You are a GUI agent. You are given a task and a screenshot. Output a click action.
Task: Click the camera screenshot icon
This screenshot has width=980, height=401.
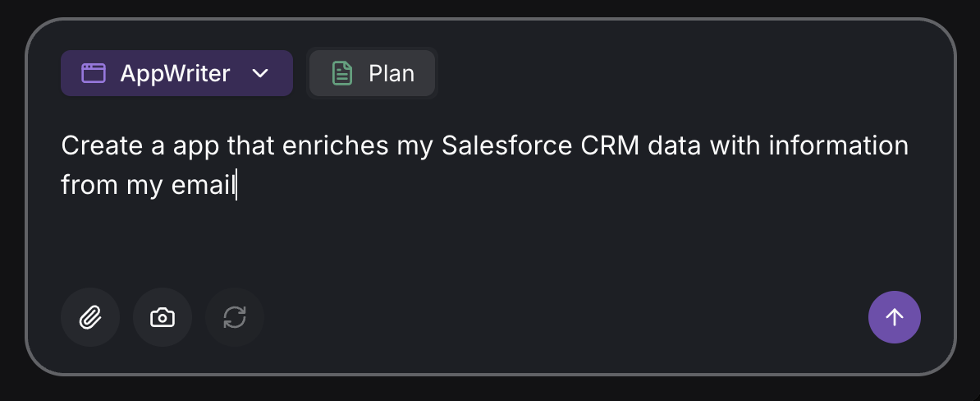(163, 317)
